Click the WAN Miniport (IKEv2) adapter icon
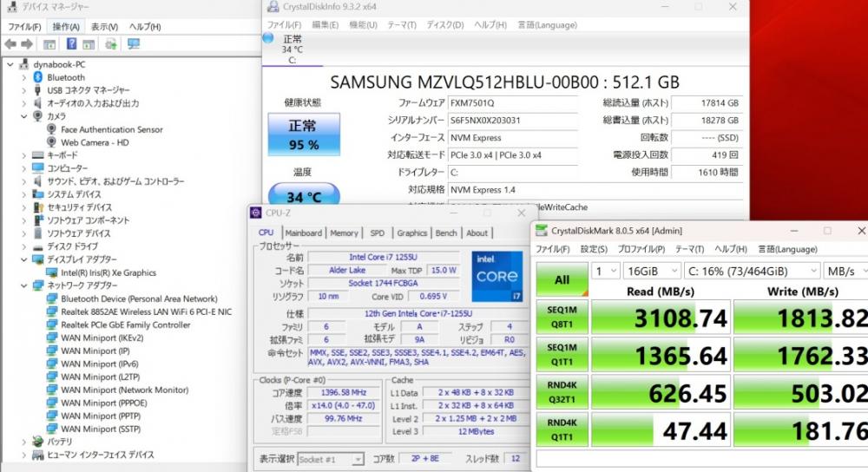Image resolution: width=868 pixels, height=472 pixels. (52, 338)
